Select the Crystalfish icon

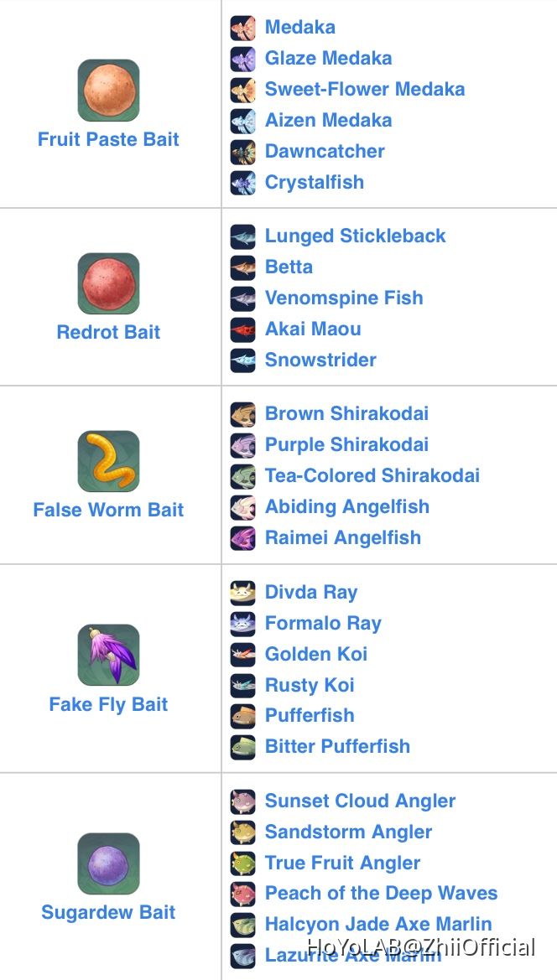coord(243,182)
